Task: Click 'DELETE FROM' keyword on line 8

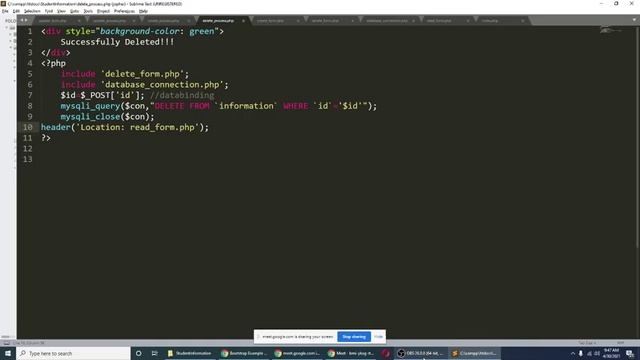Action: [182, 106]
